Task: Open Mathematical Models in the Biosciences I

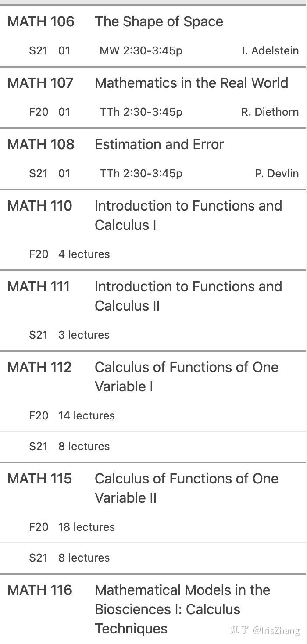Action: tap(182, 609)
